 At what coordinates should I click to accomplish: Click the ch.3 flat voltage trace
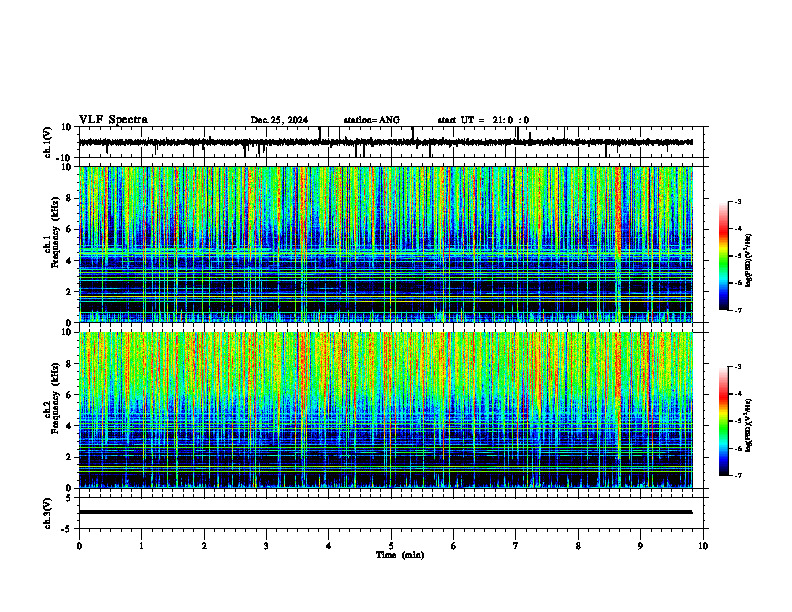tap(386, 512)
